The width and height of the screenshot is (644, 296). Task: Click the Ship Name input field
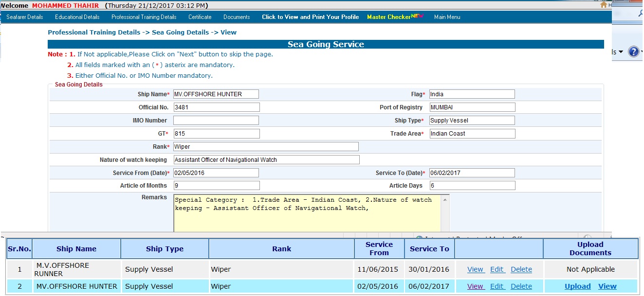[x=216, y=94]
